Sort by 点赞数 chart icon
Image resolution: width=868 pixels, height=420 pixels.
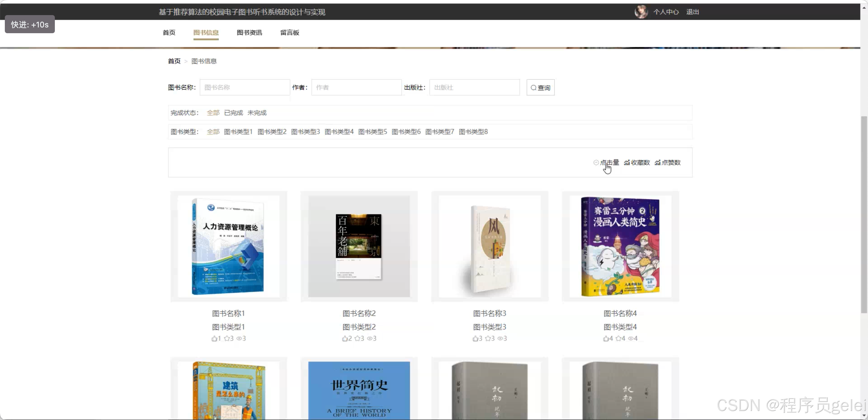tap(657, 163)
